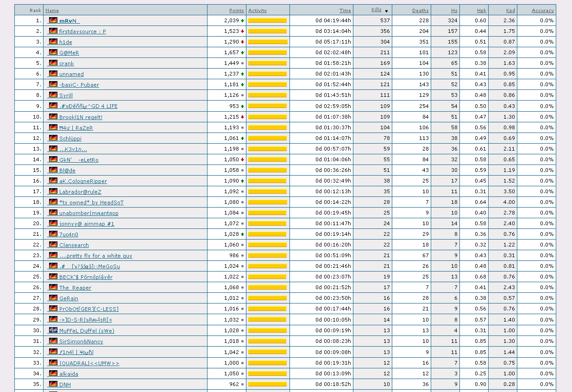Click the red down arrow in Brookl1N's row
This screenshot has height=392, width=572.
(x=242, y=117)
